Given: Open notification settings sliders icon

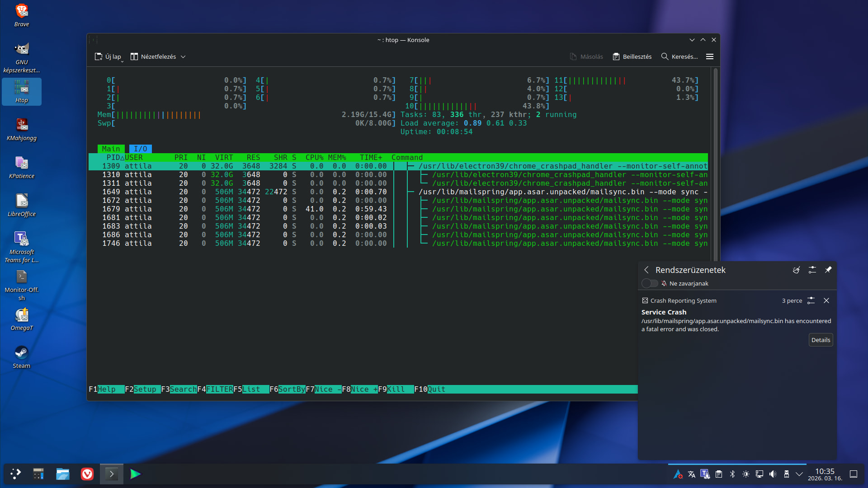Looking at the screenshot, I should point(812,270).
